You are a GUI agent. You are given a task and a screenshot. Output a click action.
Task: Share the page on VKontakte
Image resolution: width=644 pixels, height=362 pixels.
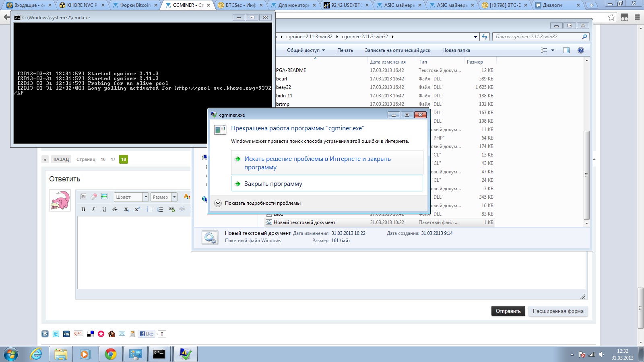pyautogui.click(x=45, y=334)
